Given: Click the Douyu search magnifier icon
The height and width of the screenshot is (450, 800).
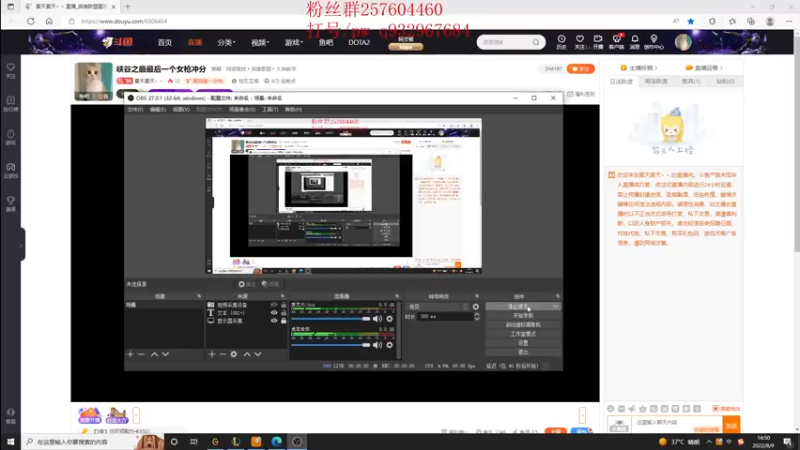Looking at the screenshot, I should coord(536,42).
